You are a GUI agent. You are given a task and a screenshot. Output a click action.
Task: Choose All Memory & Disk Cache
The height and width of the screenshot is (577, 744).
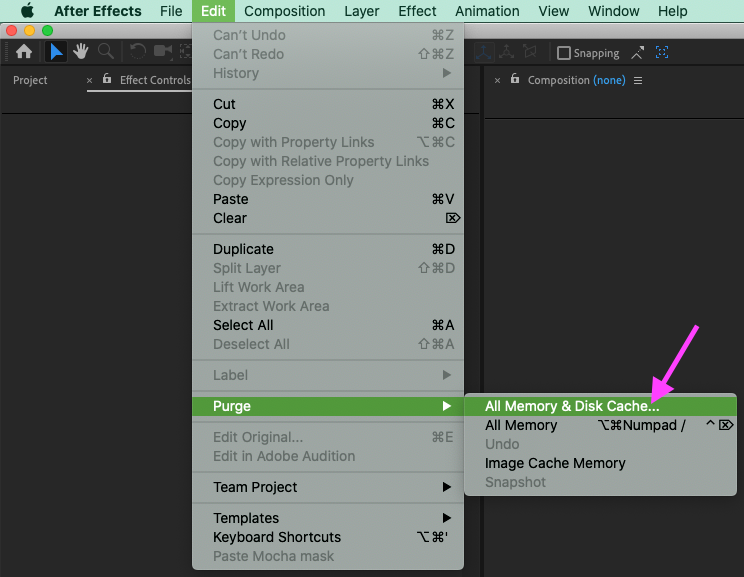(572, 406)
